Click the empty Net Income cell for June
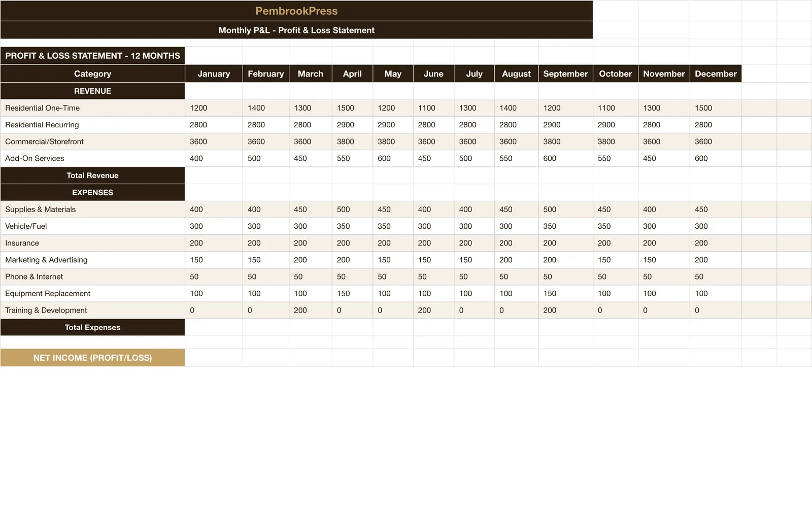Screen dimensions: 812x522 pyautogui.click(x=433, y=358)
